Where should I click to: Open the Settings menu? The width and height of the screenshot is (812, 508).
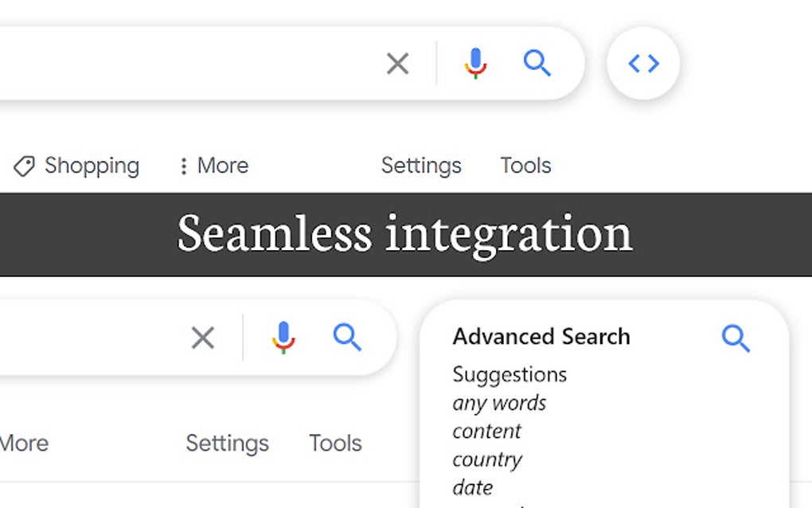pos(421,166)
